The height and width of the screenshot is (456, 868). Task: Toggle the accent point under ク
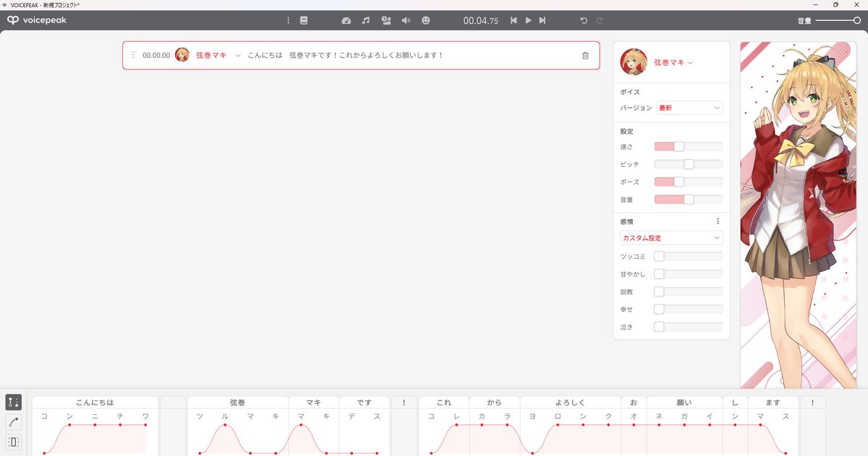608,425
